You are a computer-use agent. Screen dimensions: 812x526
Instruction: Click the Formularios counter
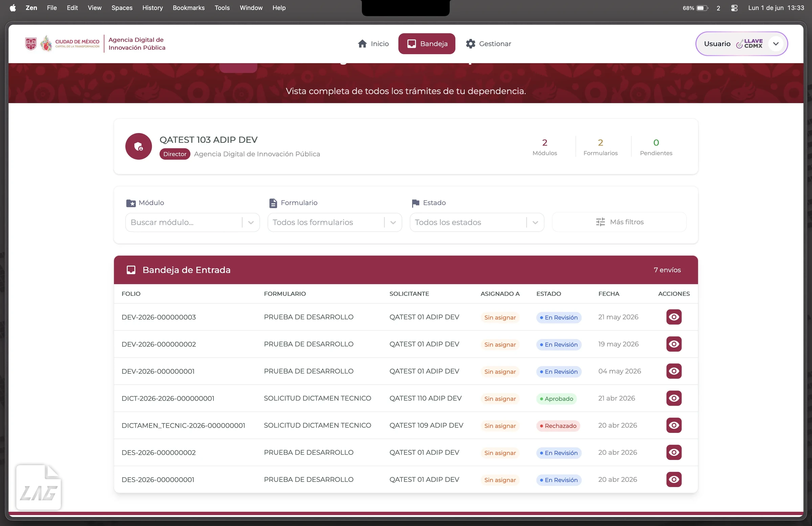click(x=600, y=147)
